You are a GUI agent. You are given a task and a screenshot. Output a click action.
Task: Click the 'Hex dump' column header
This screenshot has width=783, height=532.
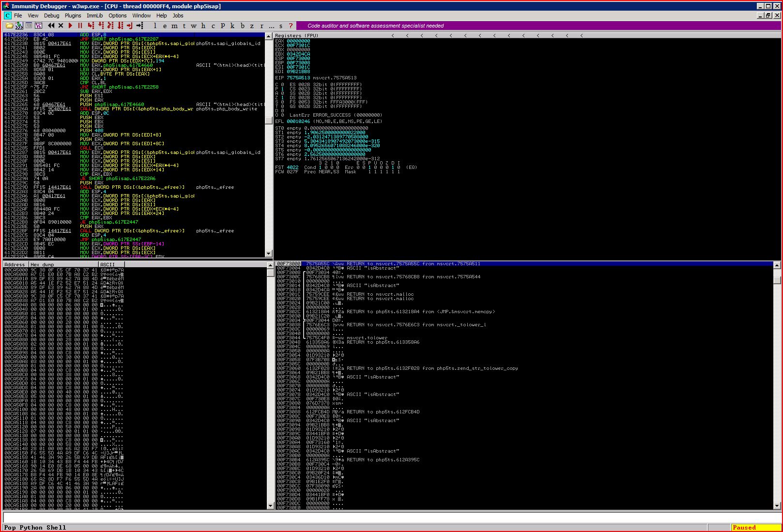pos(63,264)
